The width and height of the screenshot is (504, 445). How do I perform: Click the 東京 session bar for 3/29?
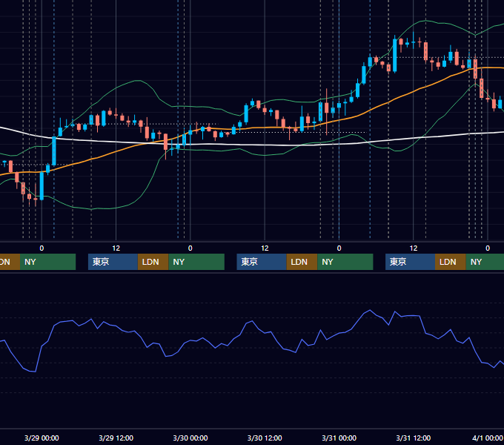[x=113, y=262]
